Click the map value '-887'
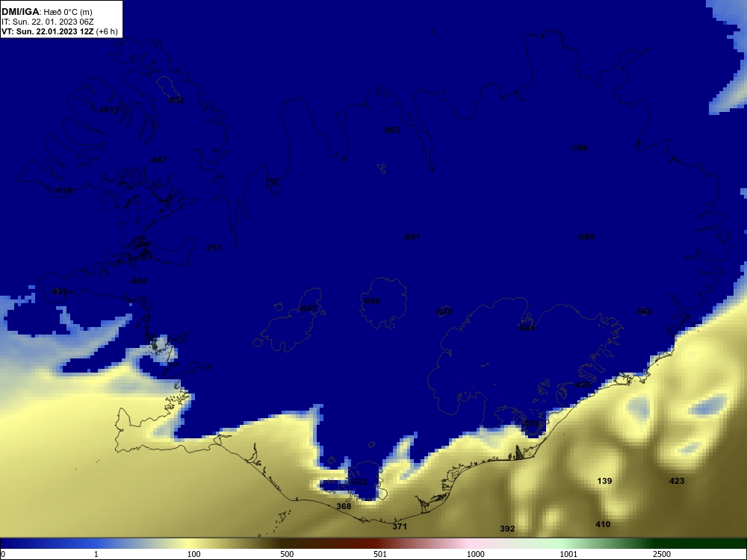 pos(158,160)
